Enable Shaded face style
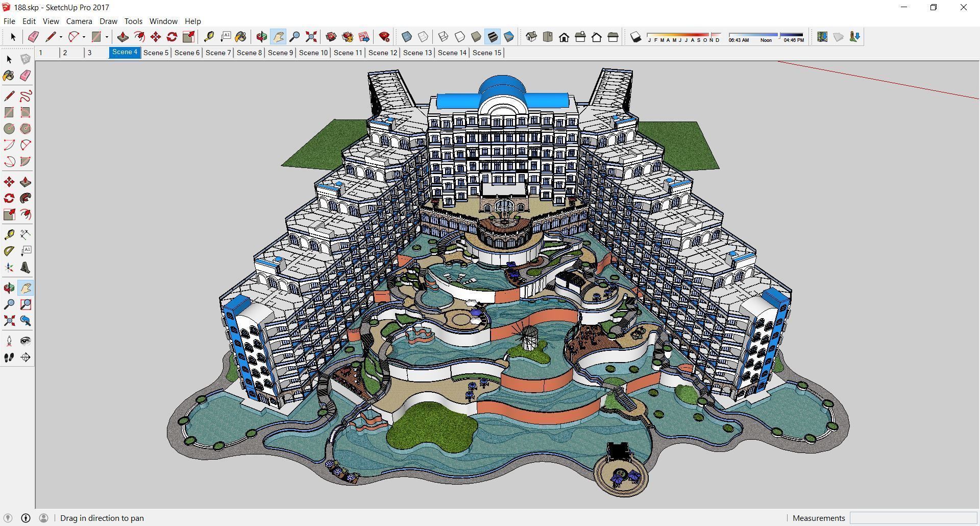The height and width of the screenshot is (526, 980). (x=476, y=37)
